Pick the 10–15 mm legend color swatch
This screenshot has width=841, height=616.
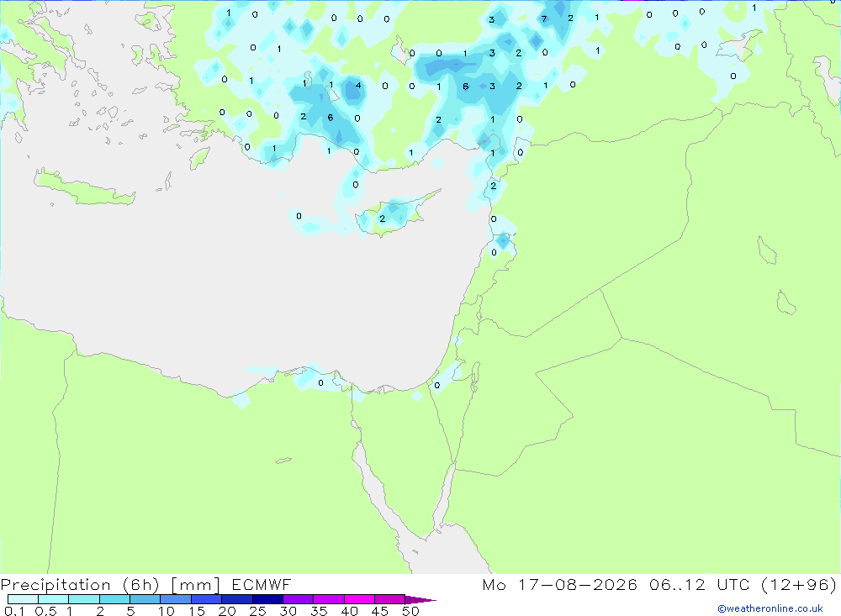coord(176,599)
